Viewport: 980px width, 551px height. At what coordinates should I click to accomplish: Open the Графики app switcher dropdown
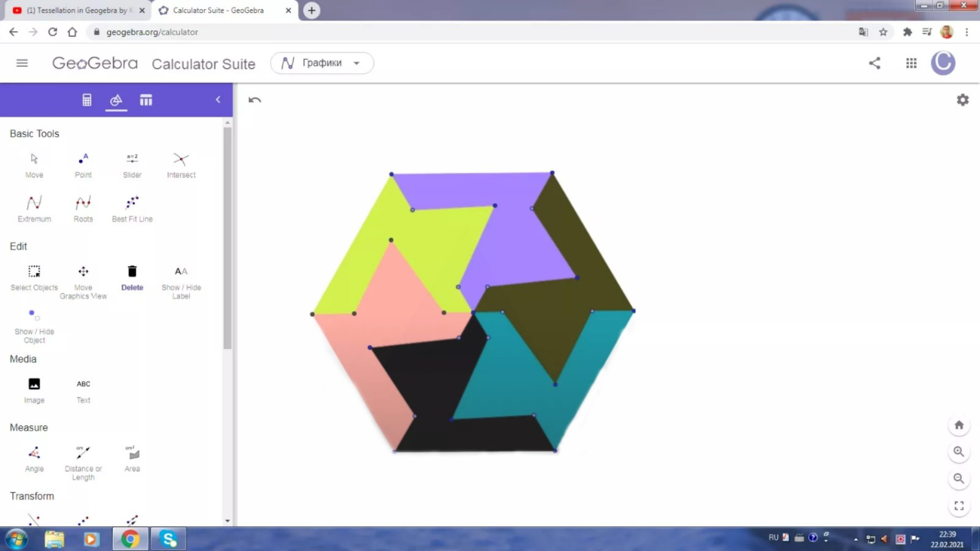[x=322, y=63]
